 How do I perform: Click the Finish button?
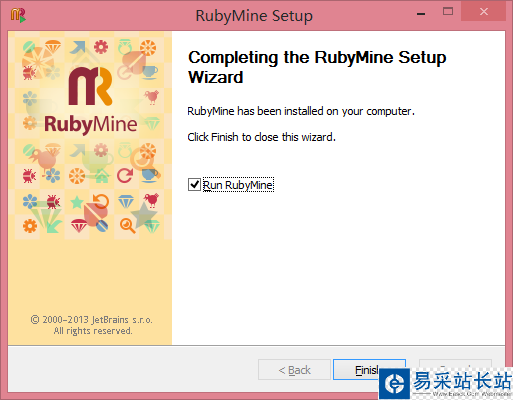(369, 369)
